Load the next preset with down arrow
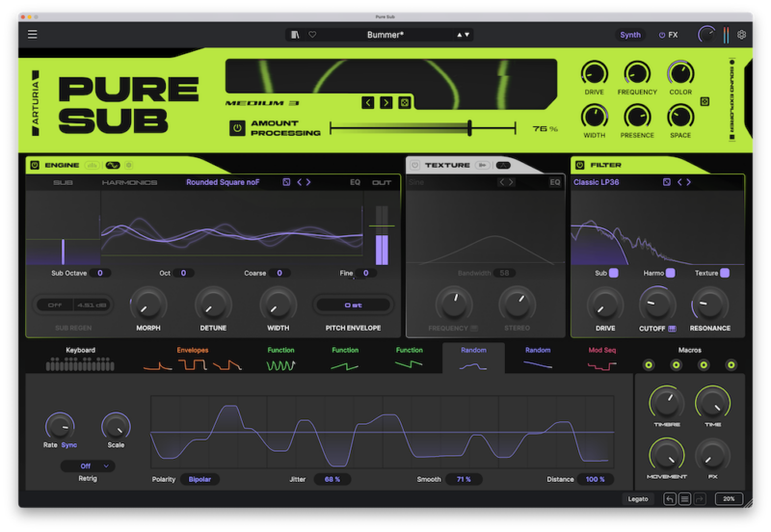Viewport: 771px width, 532px height. click(467, 35)
